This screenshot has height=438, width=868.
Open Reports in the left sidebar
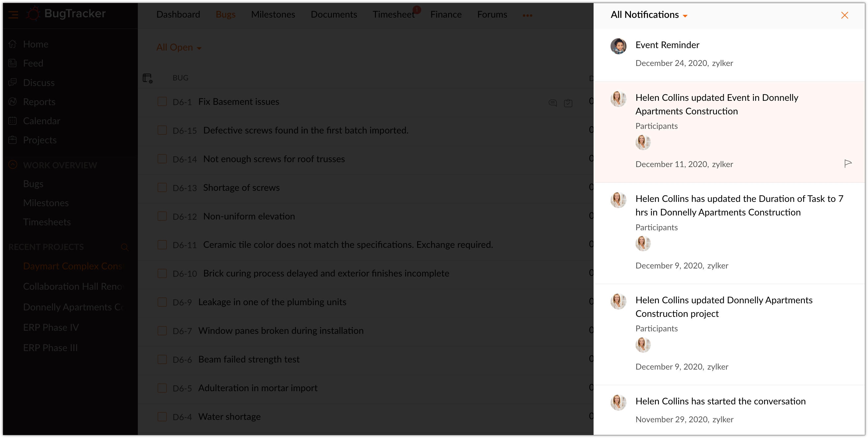tap(39, 102)
